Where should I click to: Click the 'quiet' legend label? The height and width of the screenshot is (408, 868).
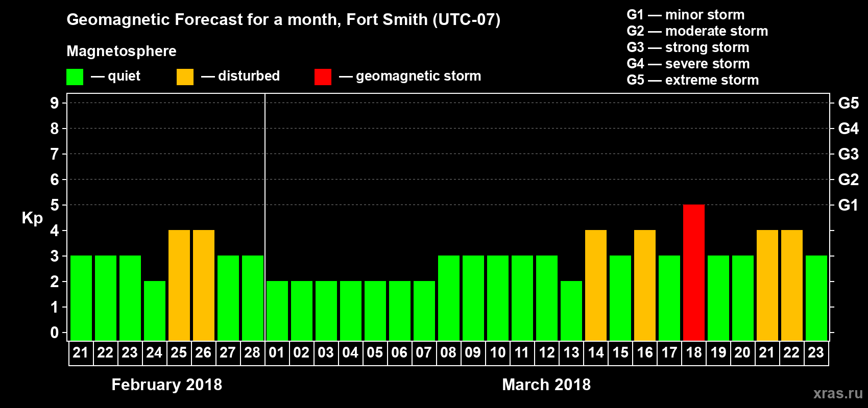[124, 76]
